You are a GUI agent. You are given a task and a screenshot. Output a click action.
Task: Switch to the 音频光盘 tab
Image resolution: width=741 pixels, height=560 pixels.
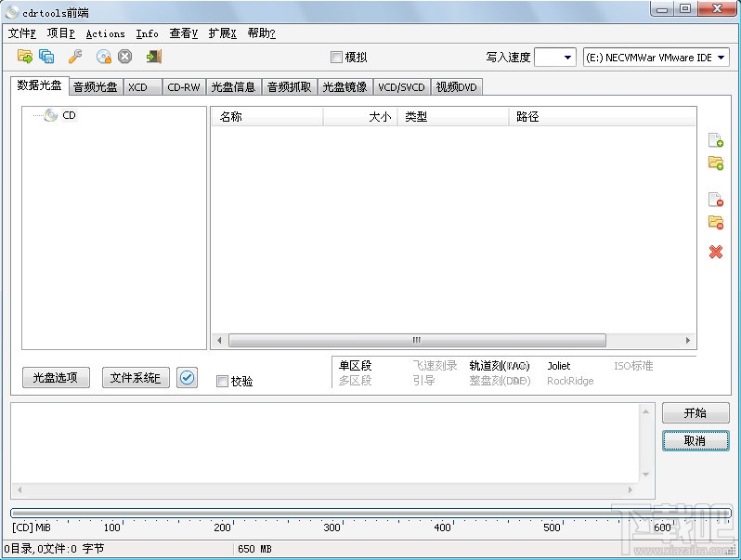coord(96,87)
